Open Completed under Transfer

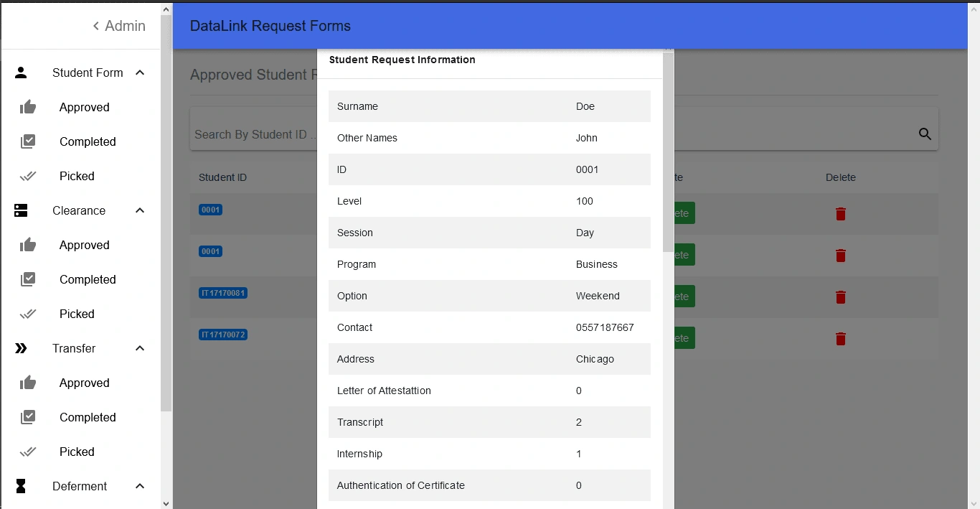(88, 417)
